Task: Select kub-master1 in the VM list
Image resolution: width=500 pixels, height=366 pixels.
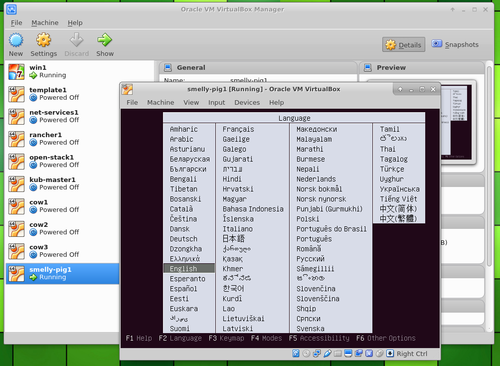Action: pyautogui.click(x=63, y=184)
